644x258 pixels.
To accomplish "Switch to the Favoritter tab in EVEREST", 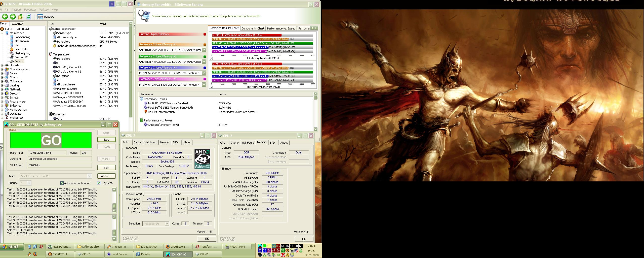I will (x=17, y=24).
